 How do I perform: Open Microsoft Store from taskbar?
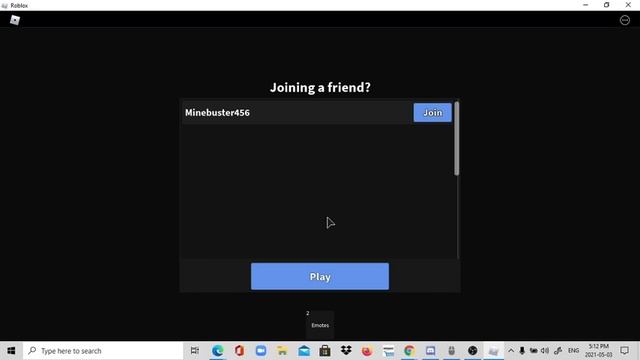(x=325, y=351)
